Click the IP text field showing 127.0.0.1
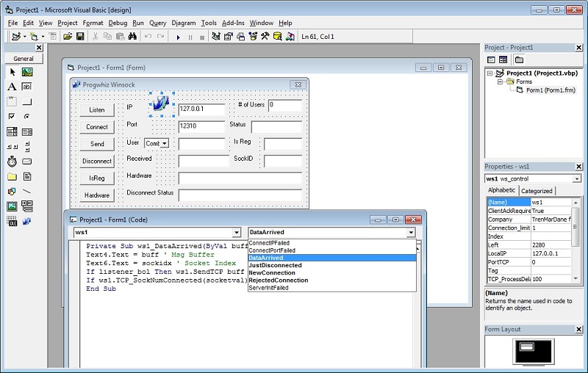 click(x=201, y=109)
